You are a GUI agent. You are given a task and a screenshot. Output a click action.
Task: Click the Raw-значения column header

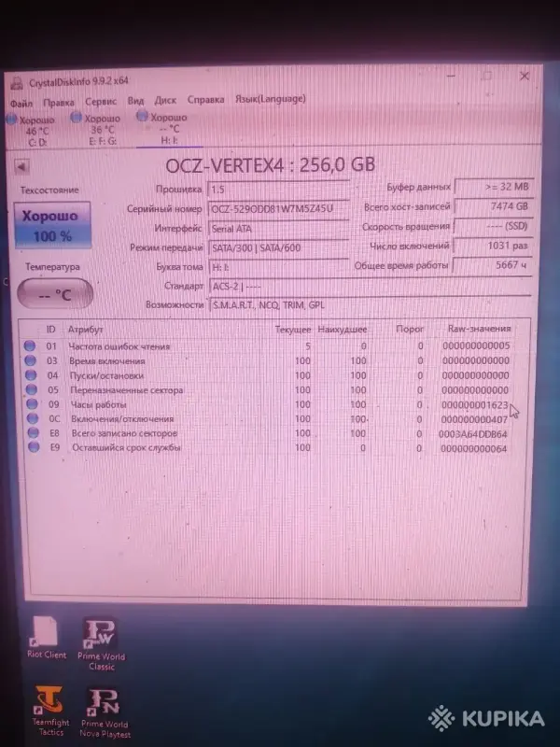(479, 329)
